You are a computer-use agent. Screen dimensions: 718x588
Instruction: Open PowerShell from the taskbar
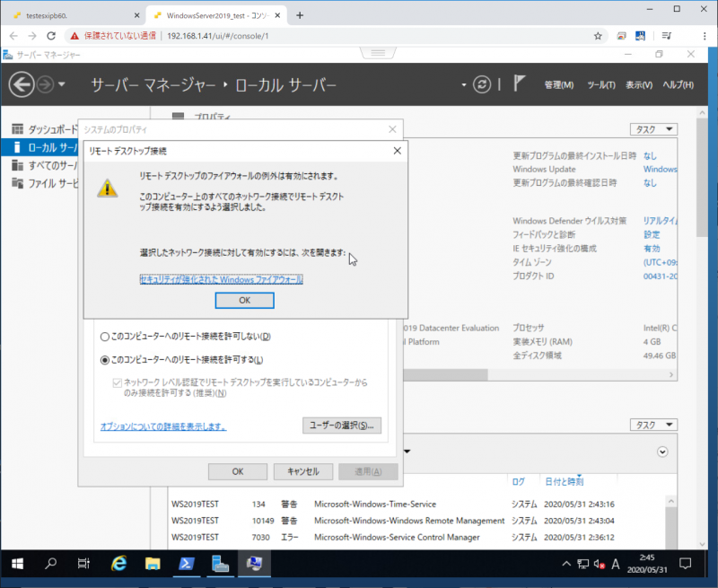tap(186, 564)
